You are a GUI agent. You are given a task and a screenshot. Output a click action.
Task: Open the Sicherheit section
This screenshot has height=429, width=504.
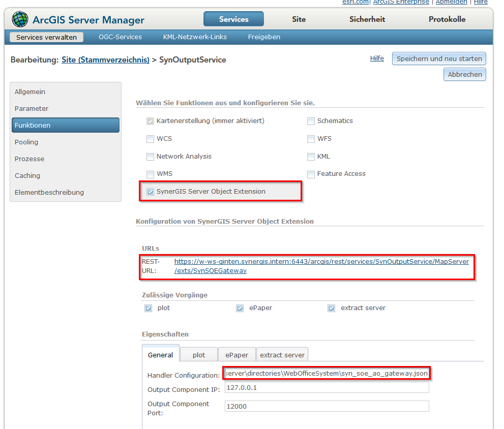click(x=367, y=19)
